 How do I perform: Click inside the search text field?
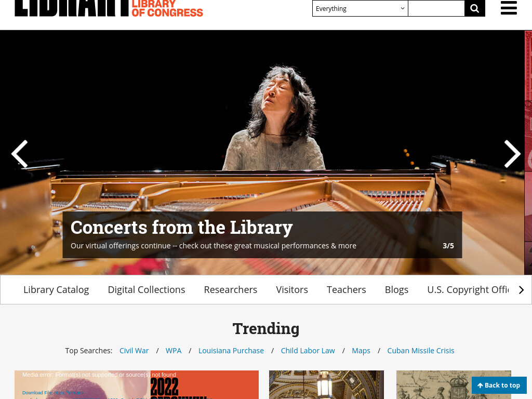(436, 8)
